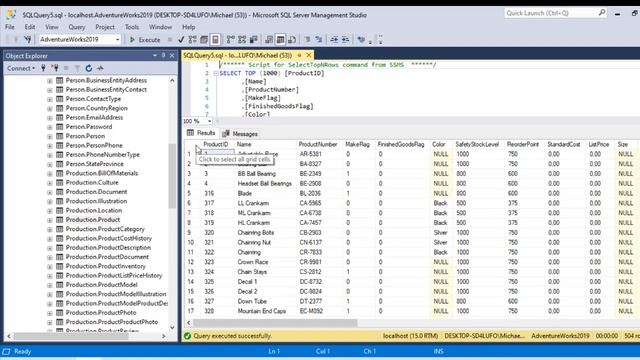
Task: Select Results to Text icon
Action: pyautogui.click(x=269, y=40)
